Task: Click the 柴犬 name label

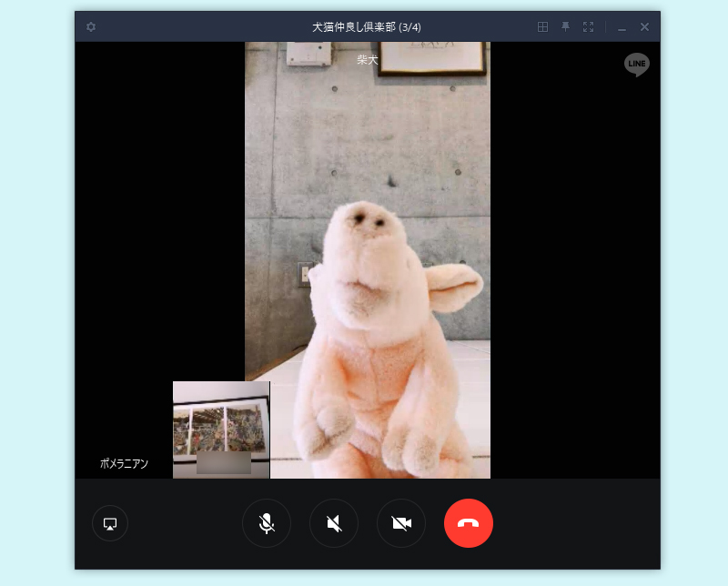Action: (x=367, y=60)
